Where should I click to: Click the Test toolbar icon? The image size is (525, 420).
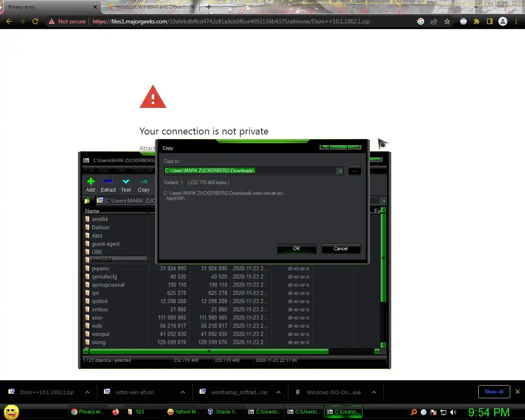(126, 182)
